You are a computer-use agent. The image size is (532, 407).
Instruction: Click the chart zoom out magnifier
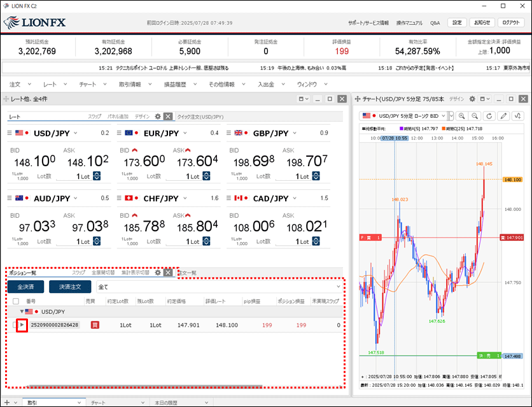475,116
